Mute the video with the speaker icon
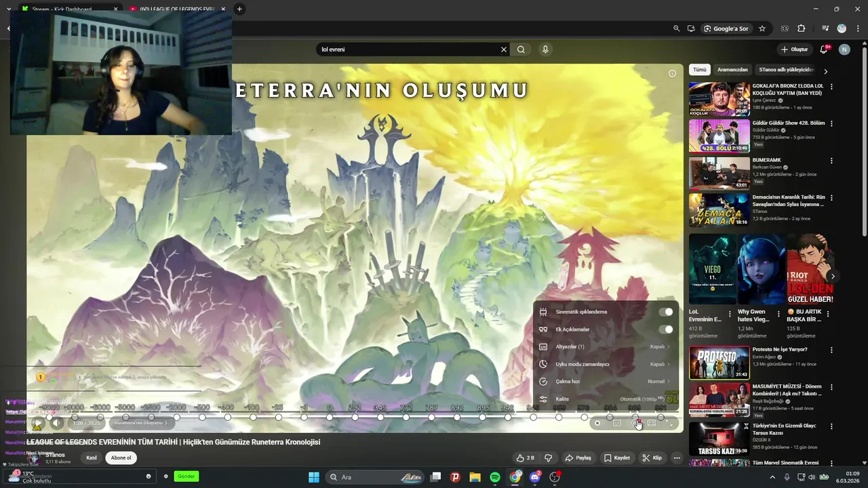 click(57, 423)
